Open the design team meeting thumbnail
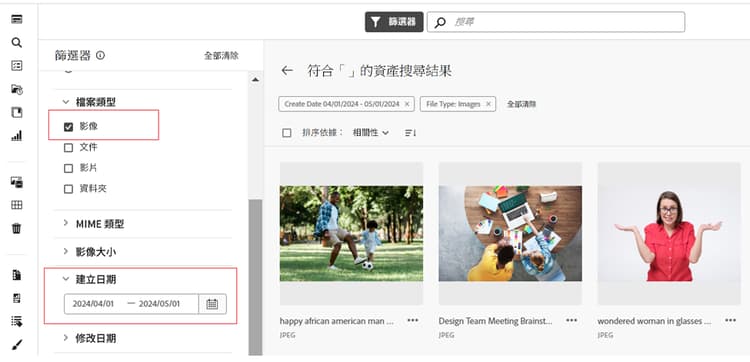Screen dimensions: 750x362 [510, 233]
